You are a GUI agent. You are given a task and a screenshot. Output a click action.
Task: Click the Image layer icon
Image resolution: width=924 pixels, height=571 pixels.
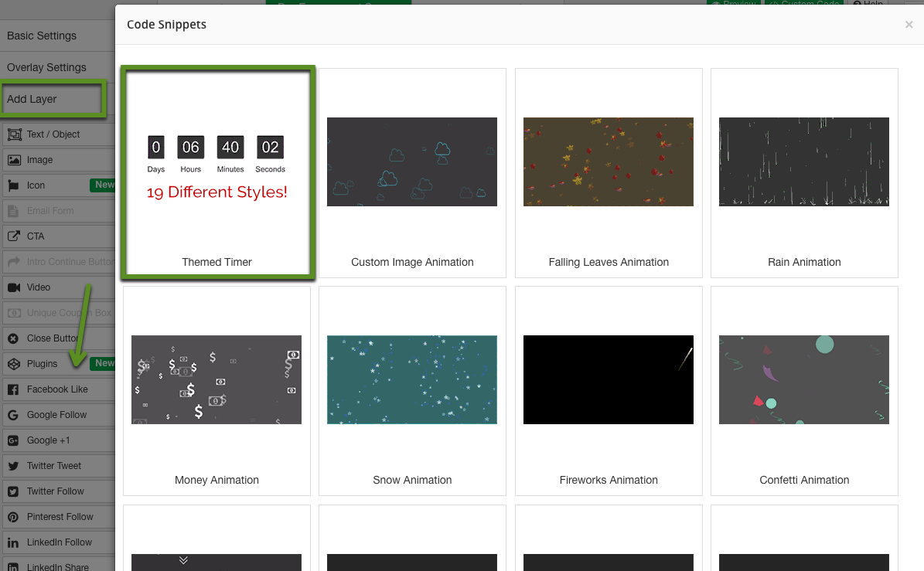tap(14, 160)
